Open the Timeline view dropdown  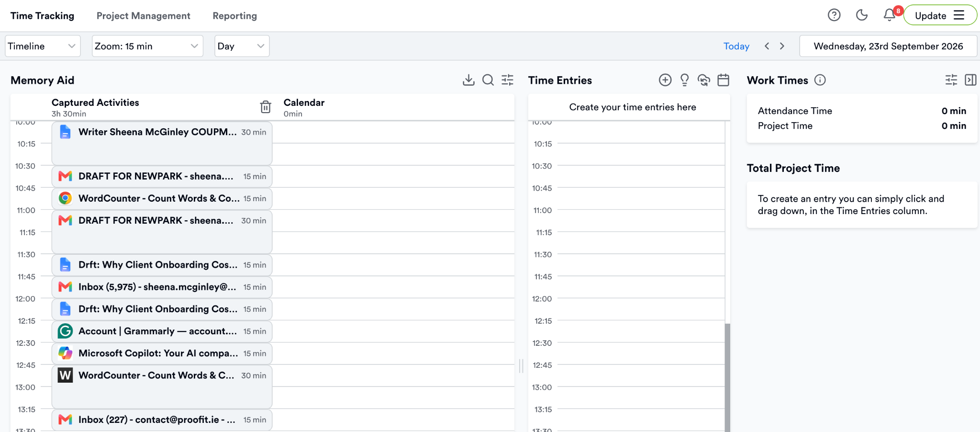[x=43, y=46]
